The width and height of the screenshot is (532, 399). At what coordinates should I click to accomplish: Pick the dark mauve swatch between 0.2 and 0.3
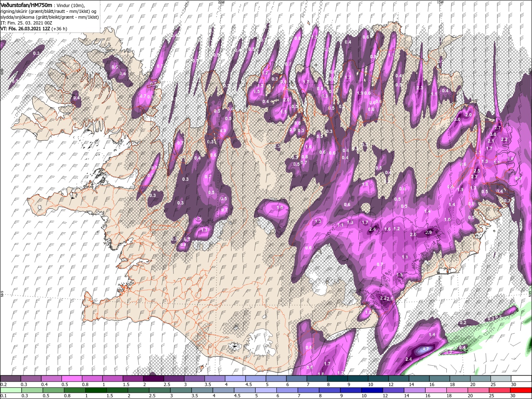pyautogui.click(x=10, y=379)
